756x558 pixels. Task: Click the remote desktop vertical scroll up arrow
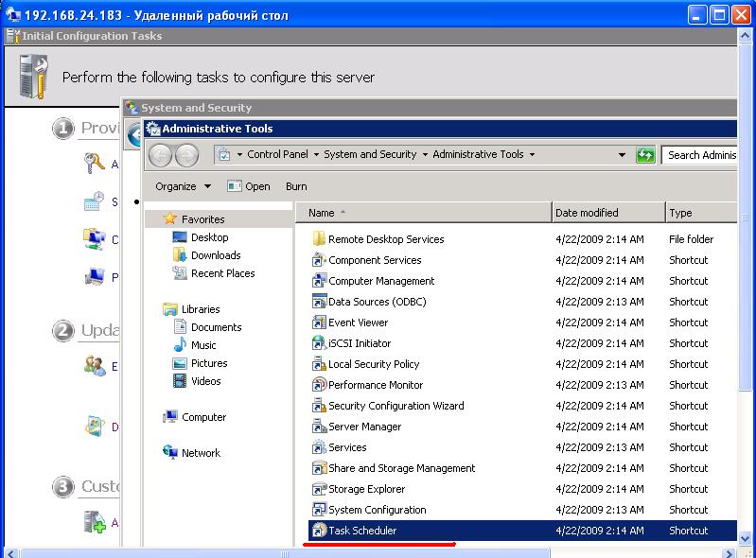point(745,35)
